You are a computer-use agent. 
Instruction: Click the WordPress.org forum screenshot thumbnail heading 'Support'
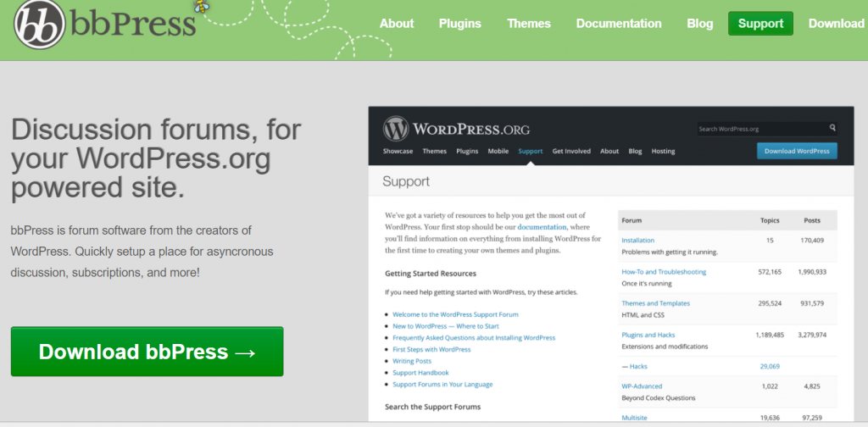coord(406,181)
